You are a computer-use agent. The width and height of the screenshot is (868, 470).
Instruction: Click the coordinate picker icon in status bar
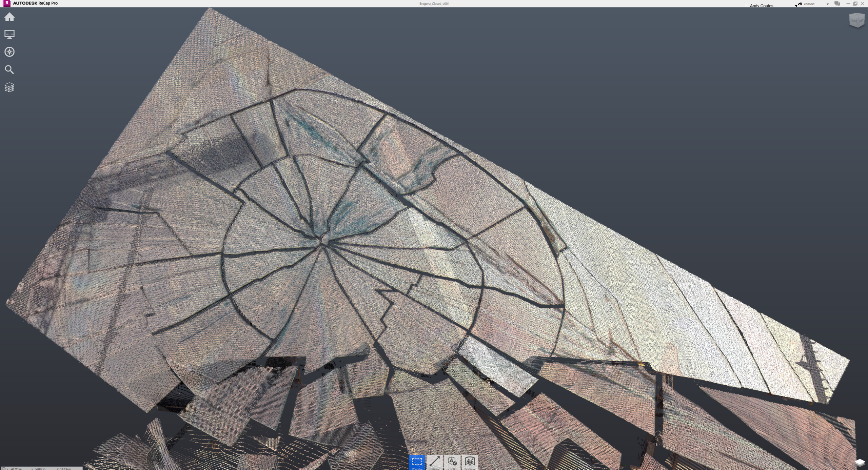[3, 469]
